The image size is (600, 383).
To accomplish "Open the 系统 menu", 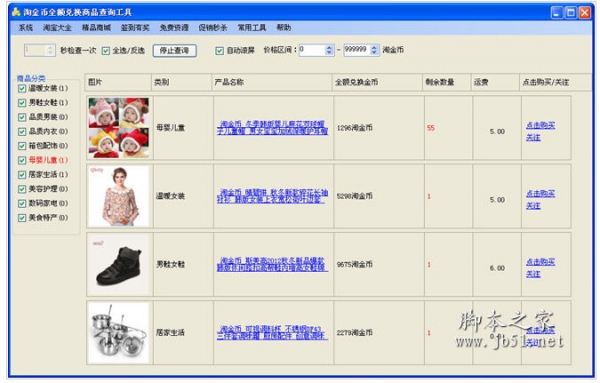I will (26, 28).
